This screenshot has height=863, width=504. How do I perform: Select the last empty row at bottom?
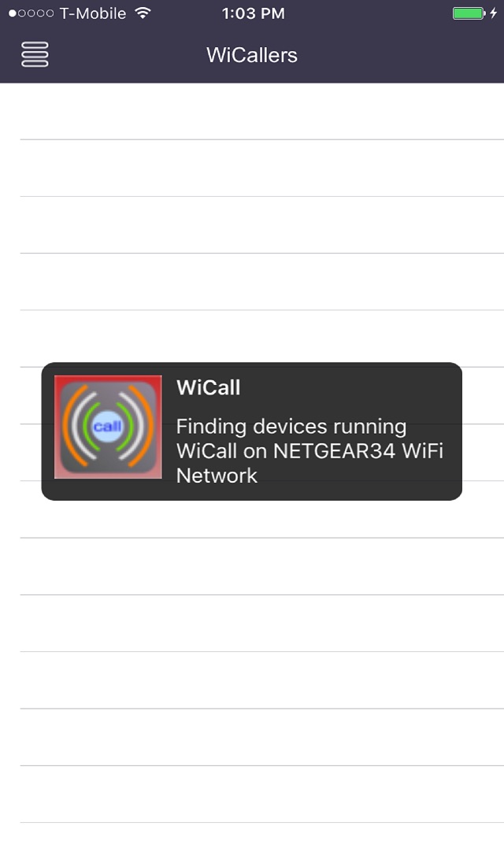click(x=262, y=843)
